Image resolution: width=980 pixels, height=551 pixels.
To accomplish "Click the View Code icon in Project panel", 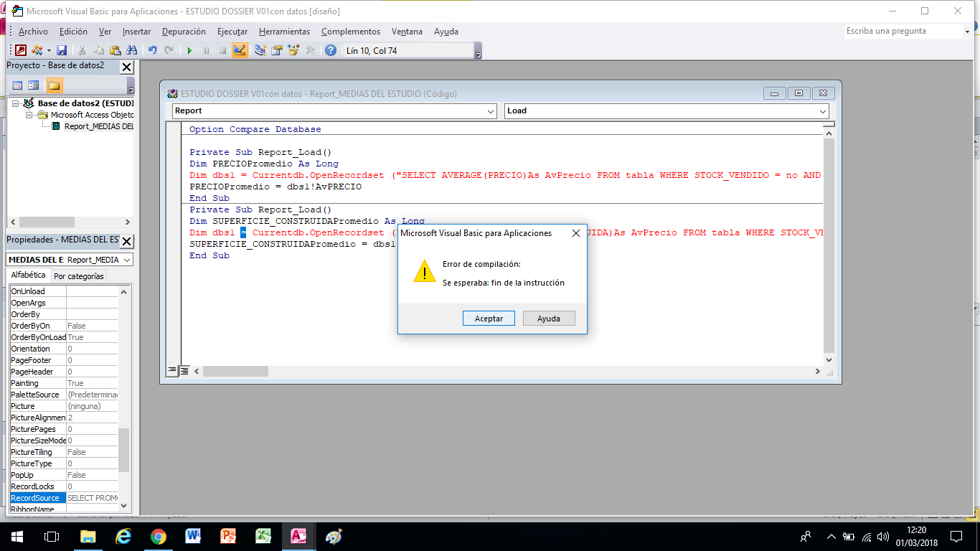I will point(17,85).
